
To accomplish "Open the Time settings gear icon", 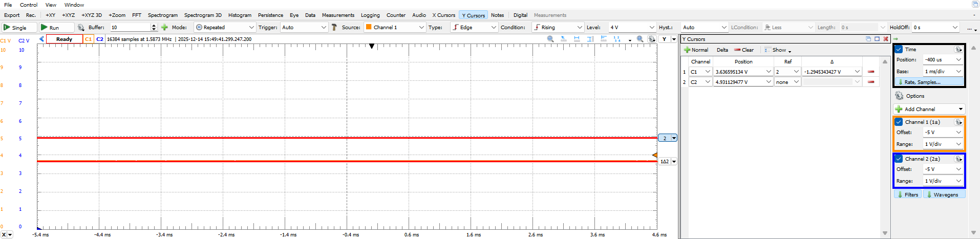I will click(958, 50).
